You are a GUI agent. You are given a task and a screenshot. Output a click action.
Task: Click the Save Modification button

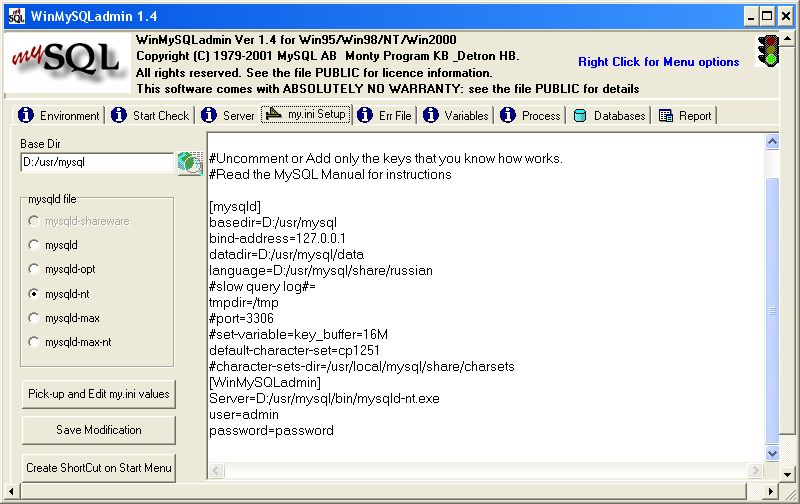[x=98, y=430]
